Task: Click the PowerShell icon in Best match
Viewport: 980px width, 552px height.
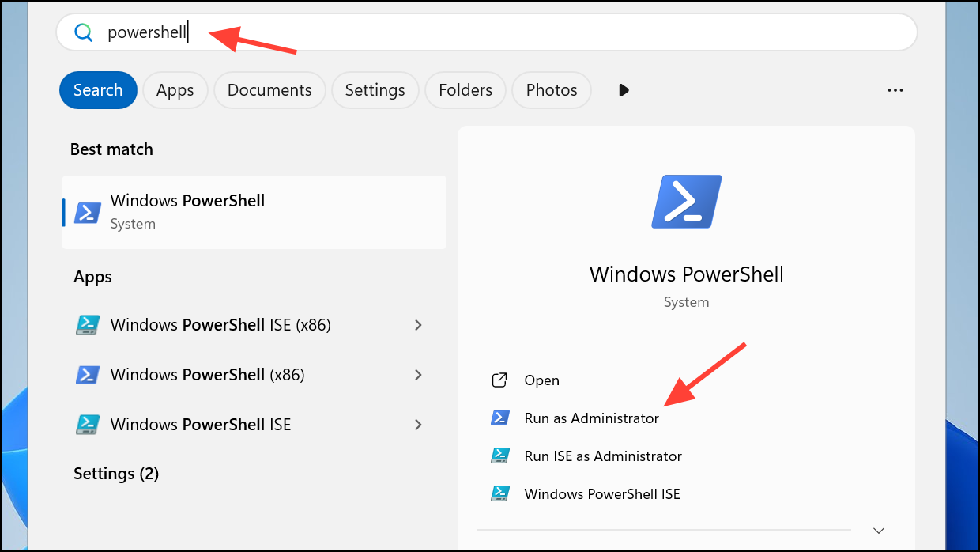Action: click(87, 212)
